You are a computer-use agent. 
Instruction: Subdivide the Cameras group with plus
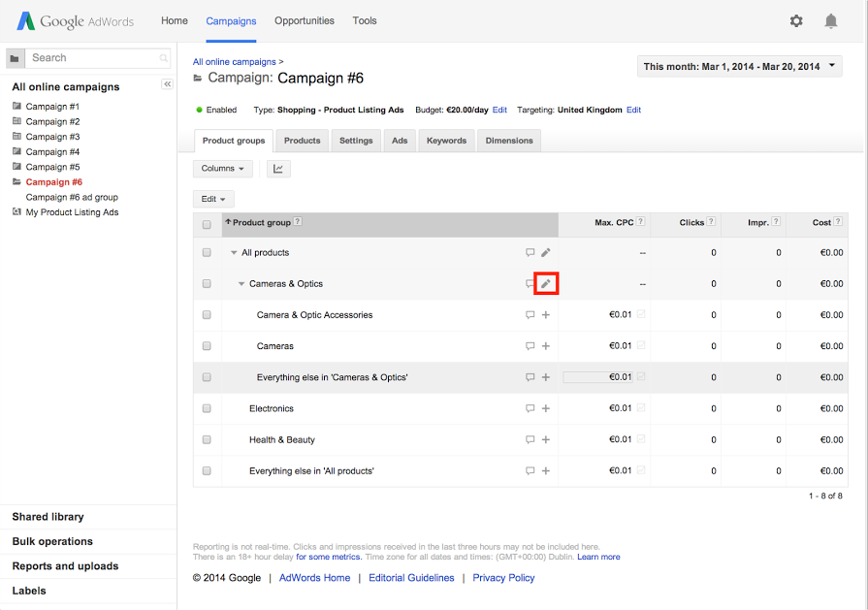(x=546, y=346)
